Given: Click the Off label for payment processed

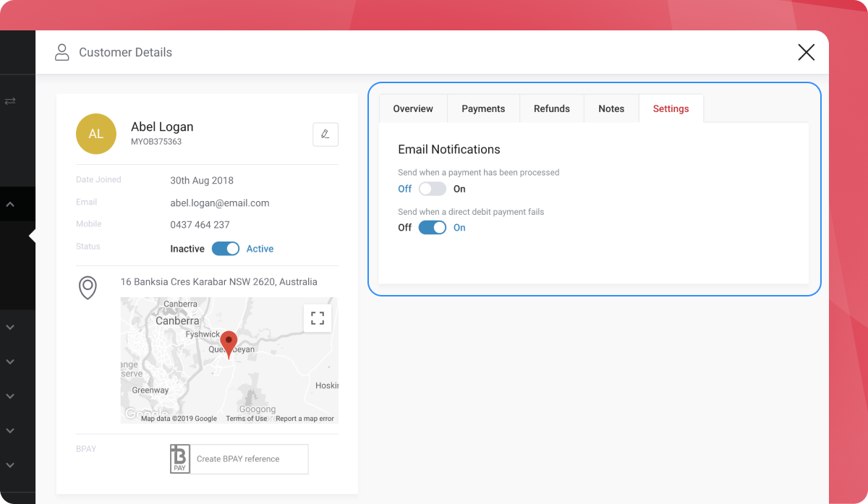Looking at the screenshot, I should [405, 189].
